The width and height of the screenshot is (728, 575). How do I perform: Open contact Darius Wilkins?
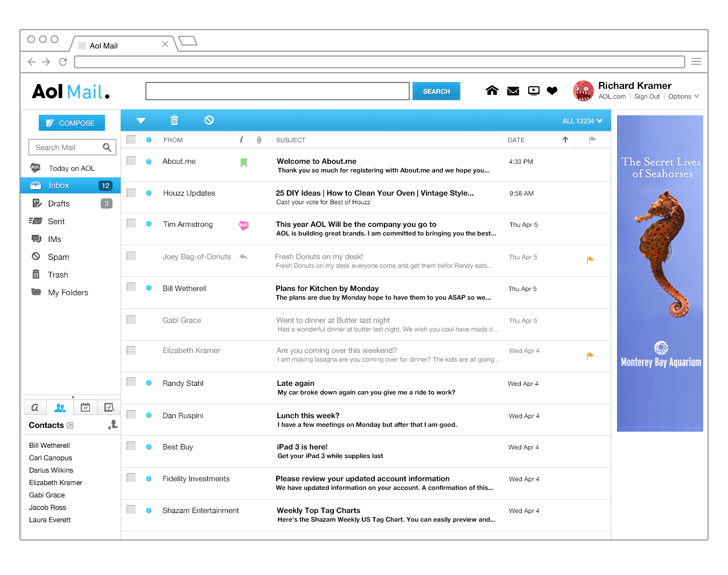(51, 470)
